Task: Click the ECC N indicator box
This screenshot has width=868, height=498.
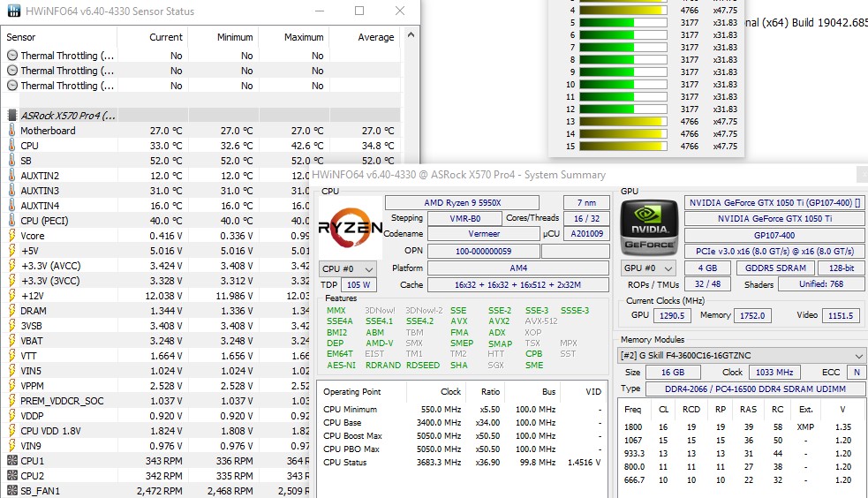Action: (857, 373)
